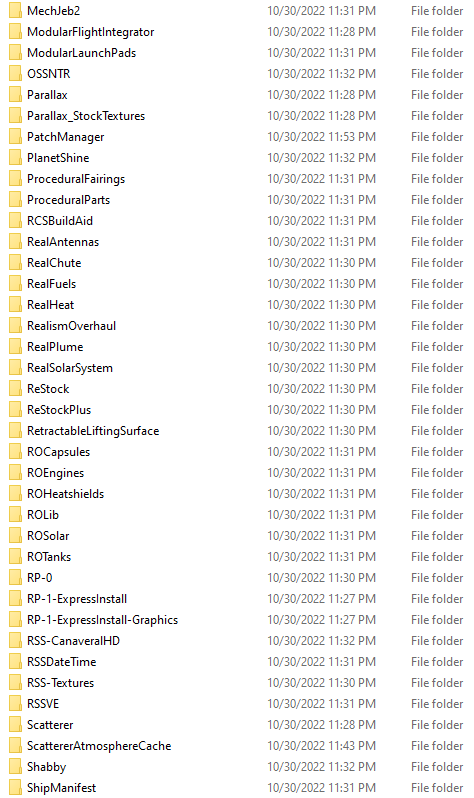474x798 pixels.
Task: Select the RP-1-ExpressInstall-Graphics folder icon
Action: pyautogui.click(x=15, y=619)
